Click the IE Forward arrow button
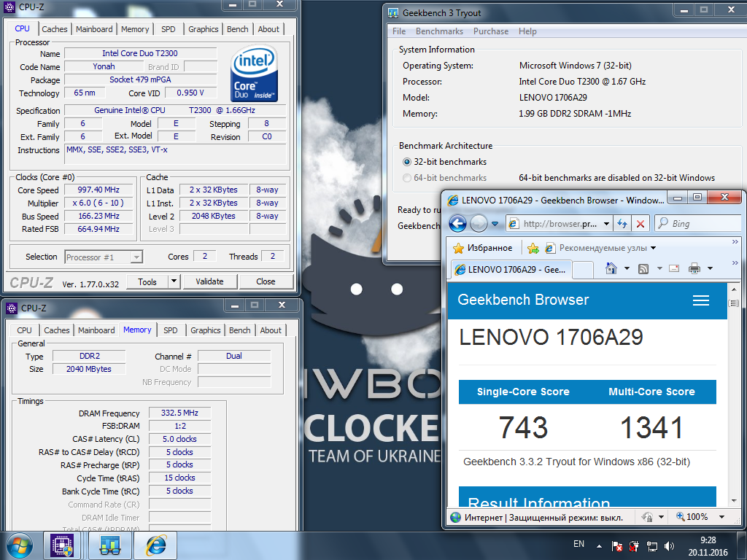Viewport: 747px width, 560px height. point(479,223)
